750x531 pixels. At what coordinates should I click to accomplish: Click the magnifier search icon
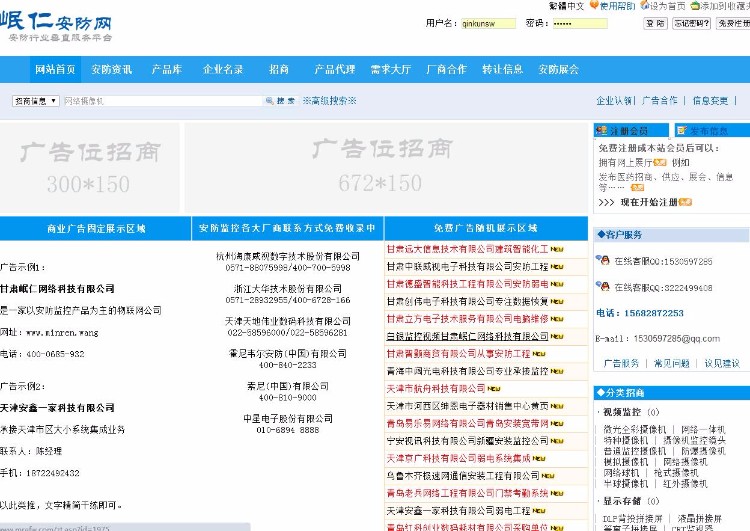(x=269, y=101)
